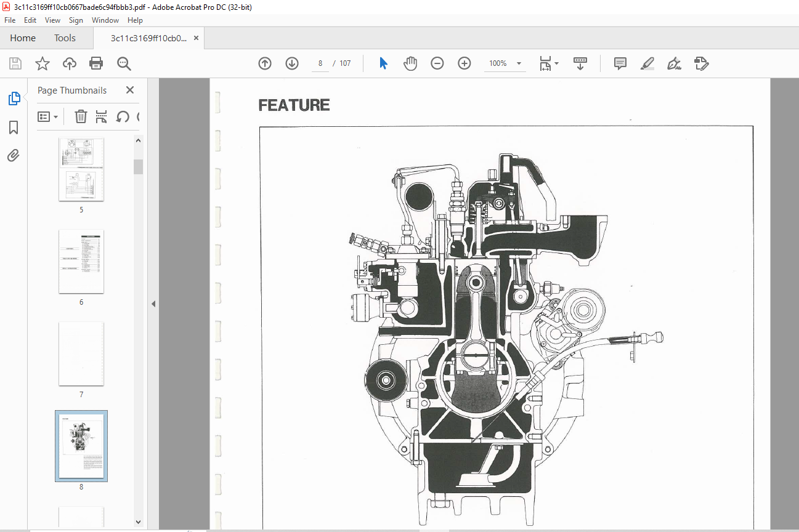Open thumbnails options dropdown menu
Screen dimensions: 799x532
point(47,116)
